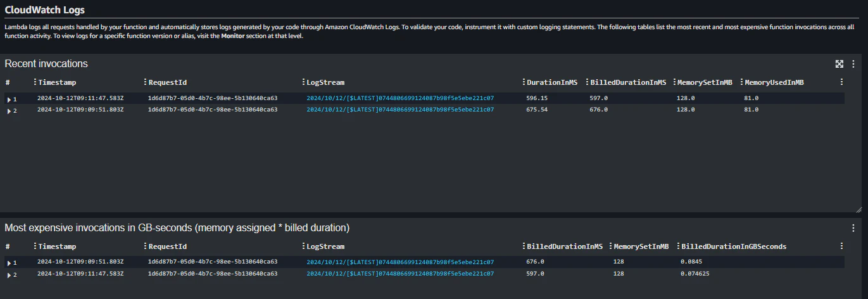This screenshot has width=868, height=299.
Task: Select timestamp 09:11:47.583Z in Most expensive table
Action: (x=80, y=274)
